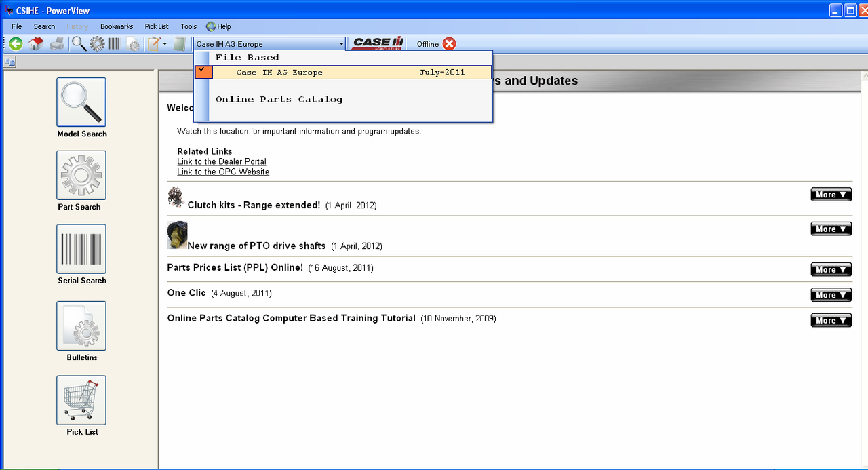Open the notes pad toolbar icon
This screenshot has width=868, height=470.
154,44
